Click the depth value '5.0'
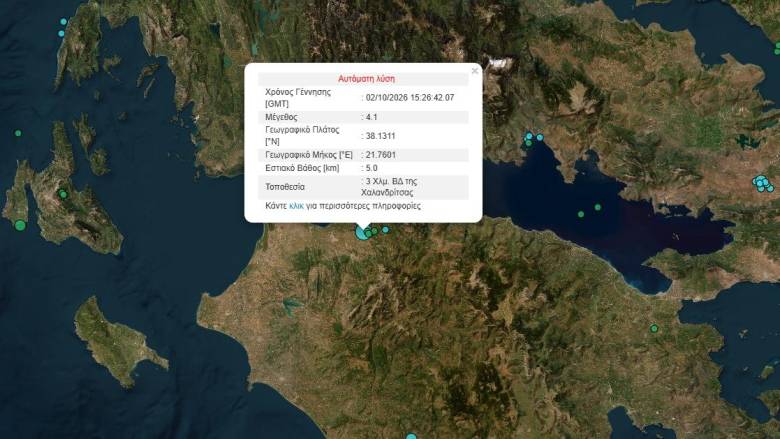Image resolution: width=780 pixels, height=439 pixels. tap(372, 168)
